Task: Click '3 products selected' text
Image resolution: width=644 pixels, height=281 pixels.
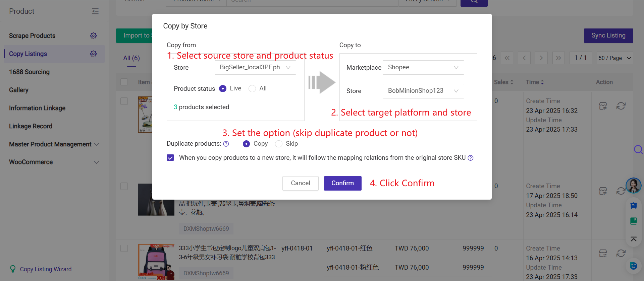Action: (x=201, y=107)
